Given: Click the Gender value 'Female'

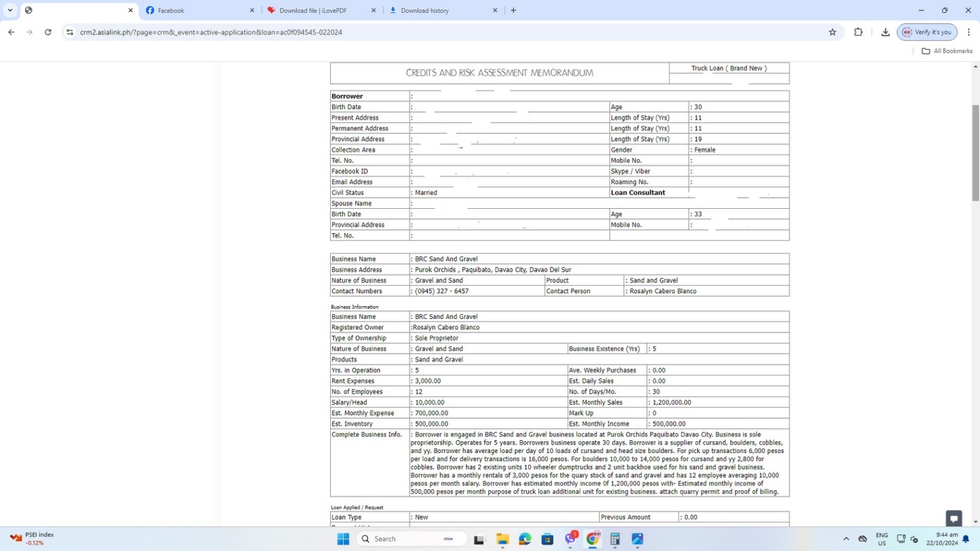Looking at the screenshot, I should pos(704,149).
